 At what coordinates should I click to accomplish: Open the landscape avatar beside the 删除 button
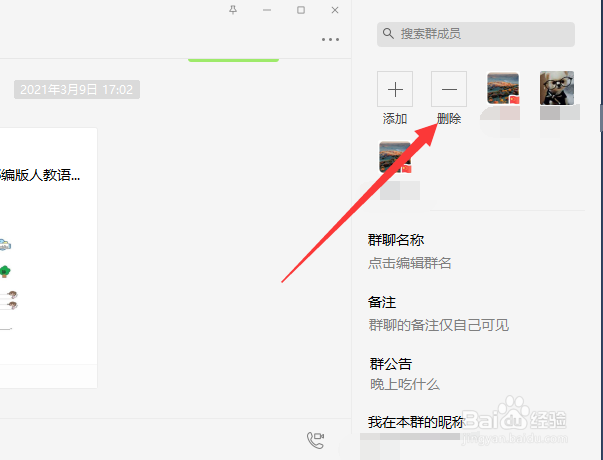click(x=503, y=88)
